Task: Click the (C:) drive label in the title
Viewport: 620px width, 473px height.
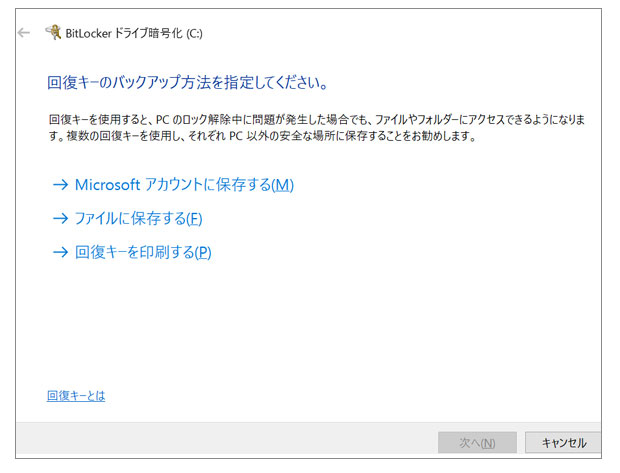Action: click(191, 33)
